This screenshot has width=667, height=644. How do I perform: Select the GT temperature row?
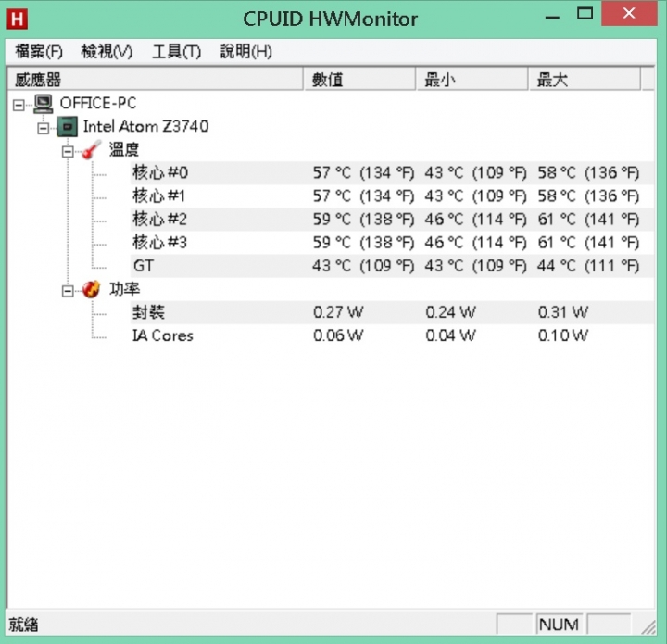[x=392, y=266]
